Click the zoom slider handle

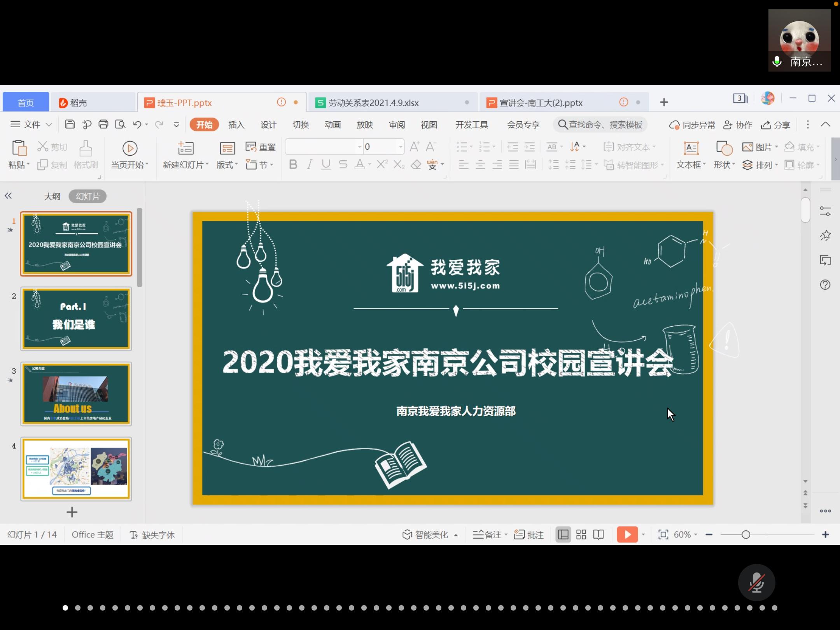click(x=745, y=535)
